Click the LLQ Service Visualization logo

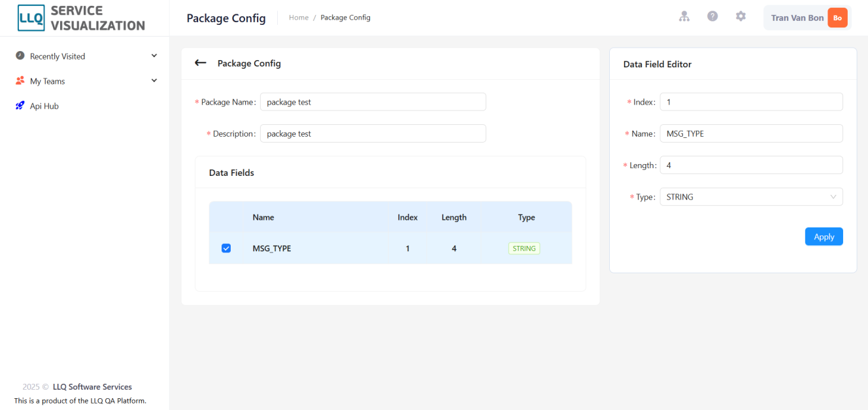(x=82, y=18)
